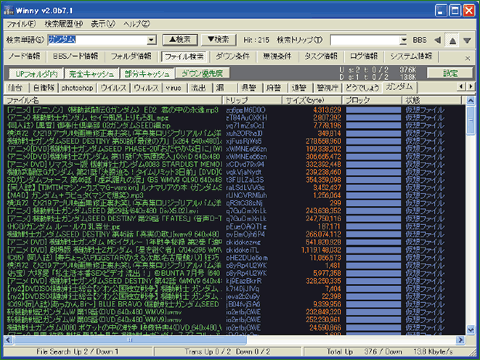The image size is (480, 360).
Task: Switch to the フォルダ情報 tab
Action: pyautogui.click(x=131, y=56)
